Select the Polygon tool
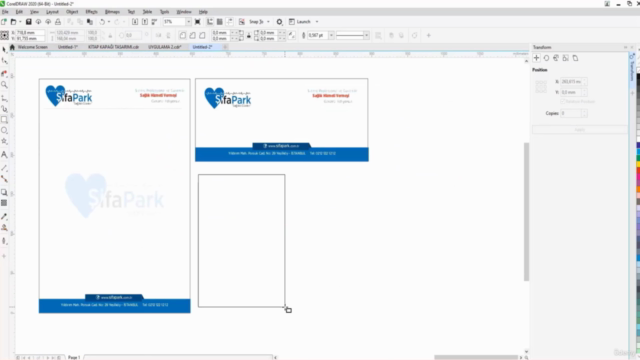Screen dimensions: 640x360 (x=4, y=141)
